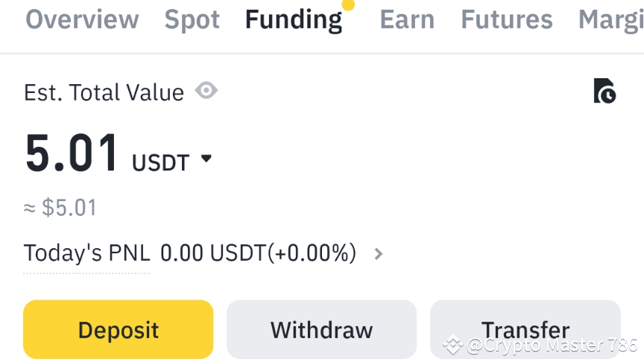Click the Est. Total Value label
The image size is (644, 362).
[104, 92]
